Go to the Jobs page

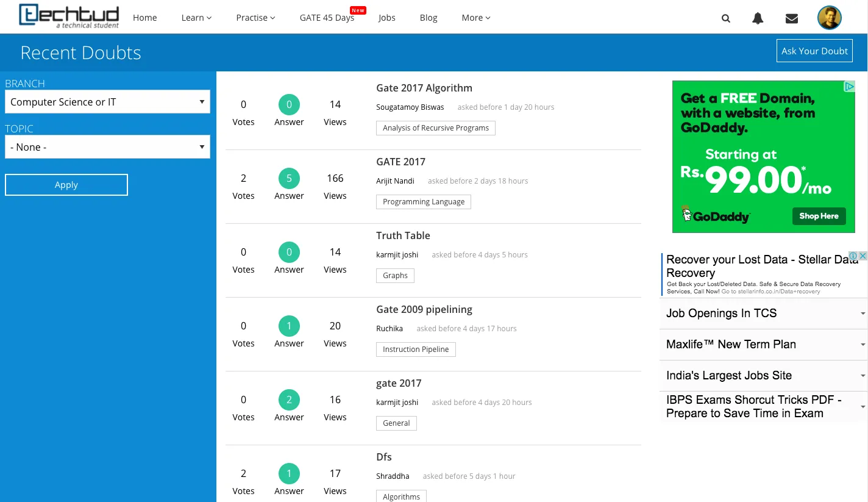point(386,18)
